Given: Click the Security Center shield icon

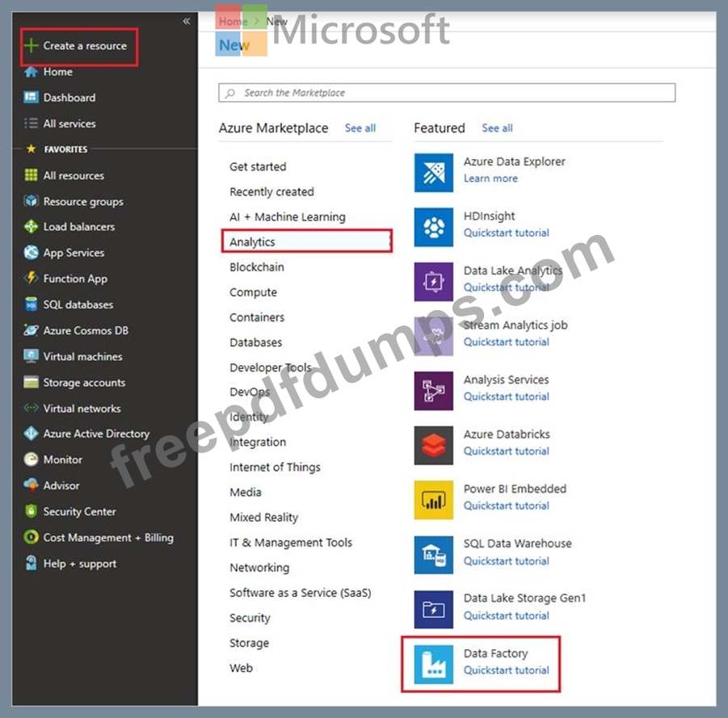Looking at the screenshot, I should tap(31, 511).
